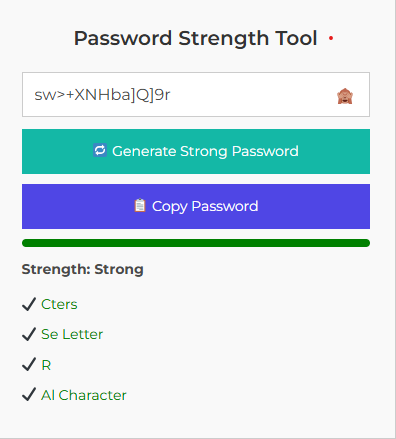The height and width of the screenshot is (439, 396).
Task: Click the Strength: Strong label
Action: (x=83, y=269)
